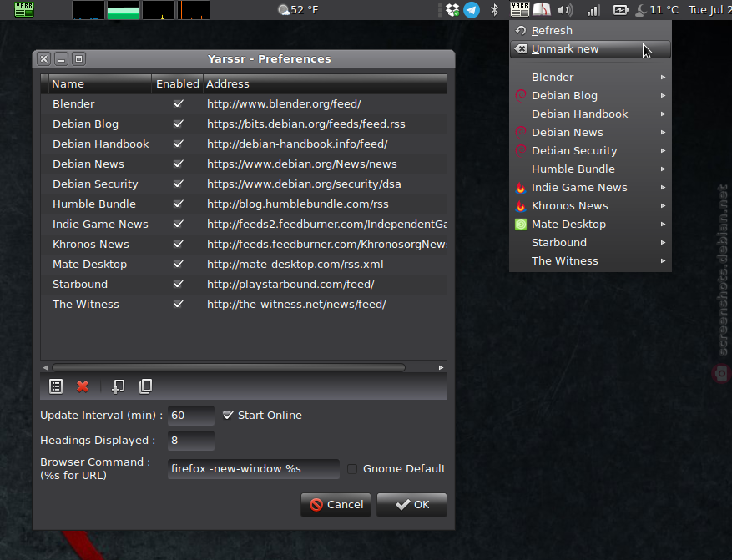Open Indie Game News menu entry
This screenshot has width=732, height=560.
click(591, 188)
